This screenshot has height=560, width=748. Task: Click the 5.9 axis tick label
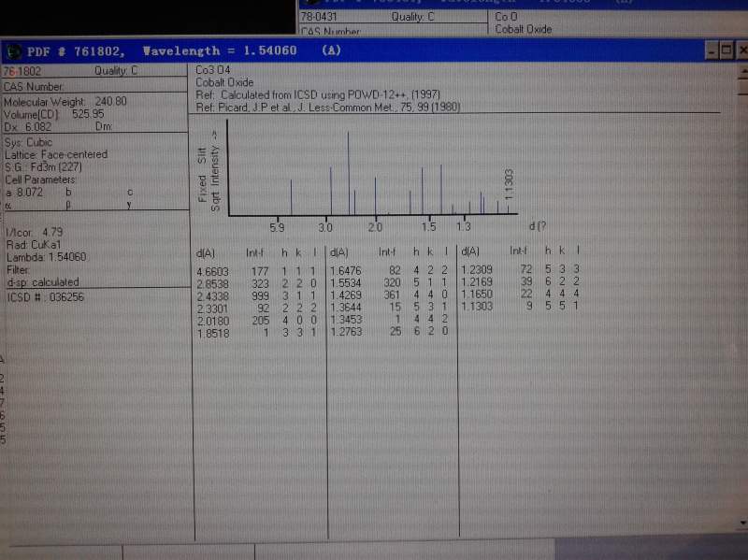click(277, 227)
